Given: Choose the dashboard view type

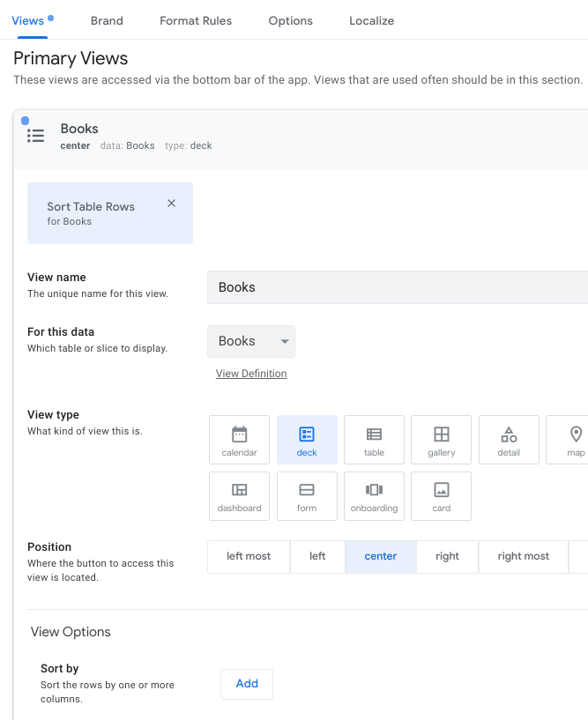Looking at the screenshot, I should coord(239,495).
